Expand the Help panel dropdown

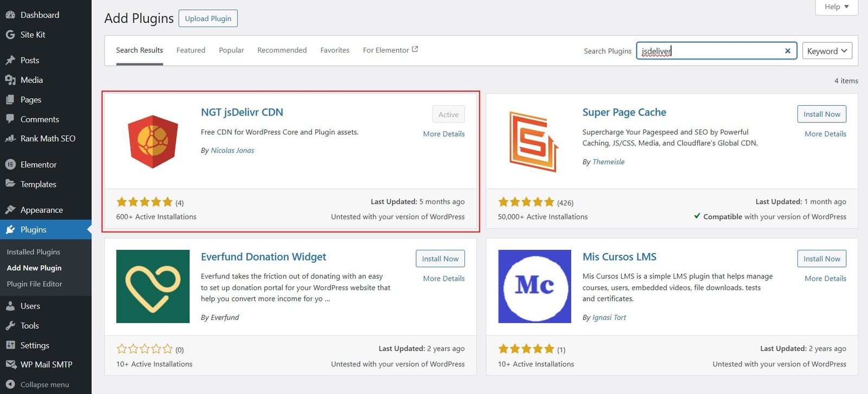pos(837,7)
